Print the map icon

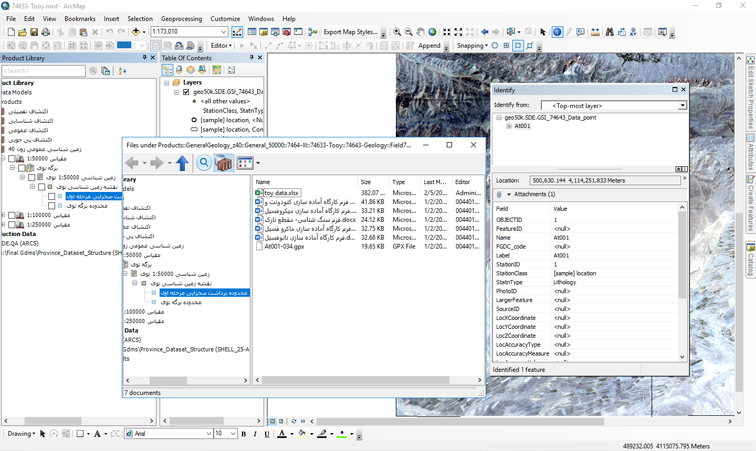click(x=45, y=32)
